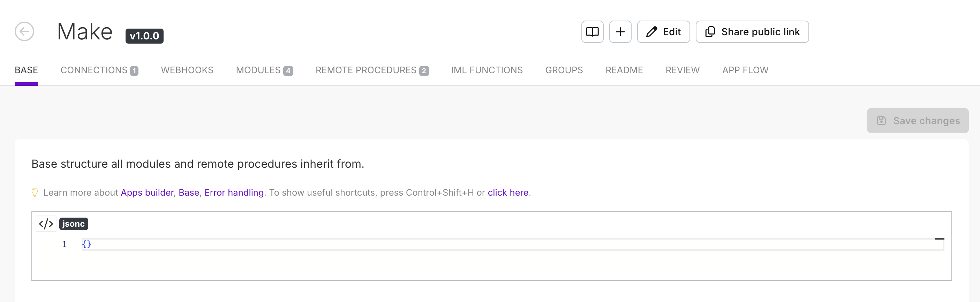Click the v1.0.0 version badge

(x=144, y=36)
